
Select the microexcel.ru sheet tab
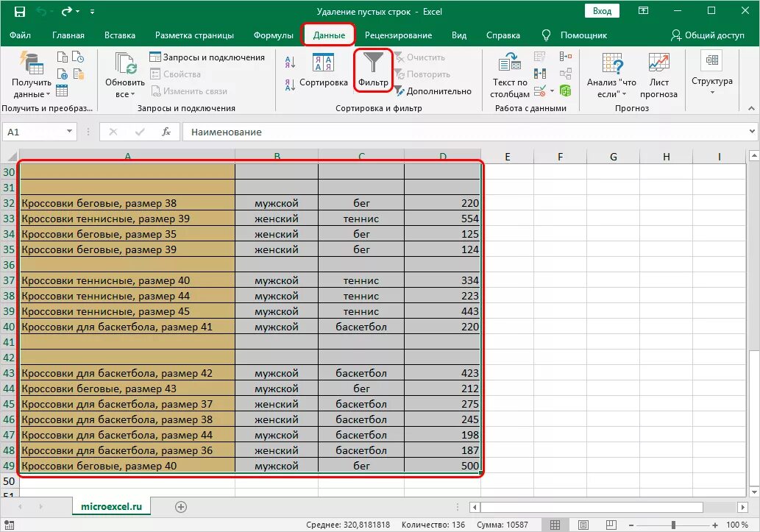112,506
